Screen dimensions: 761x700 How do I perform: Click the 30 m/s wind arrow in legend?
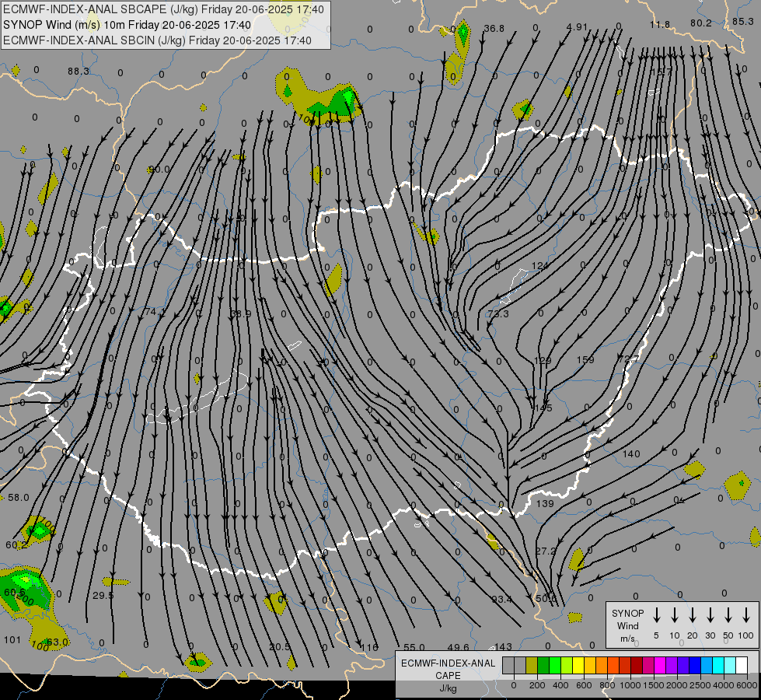coord(710,615)
